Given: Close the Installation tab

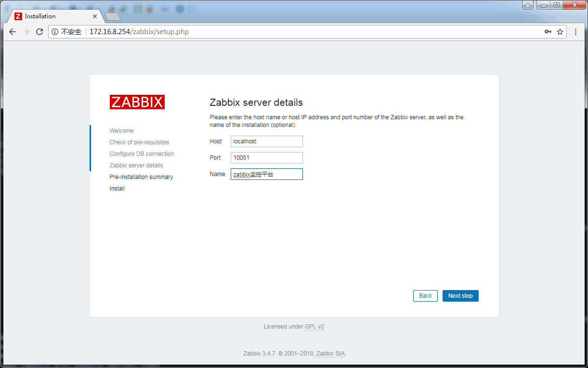Looking at the screenshot, I should [x=95, y=16].
